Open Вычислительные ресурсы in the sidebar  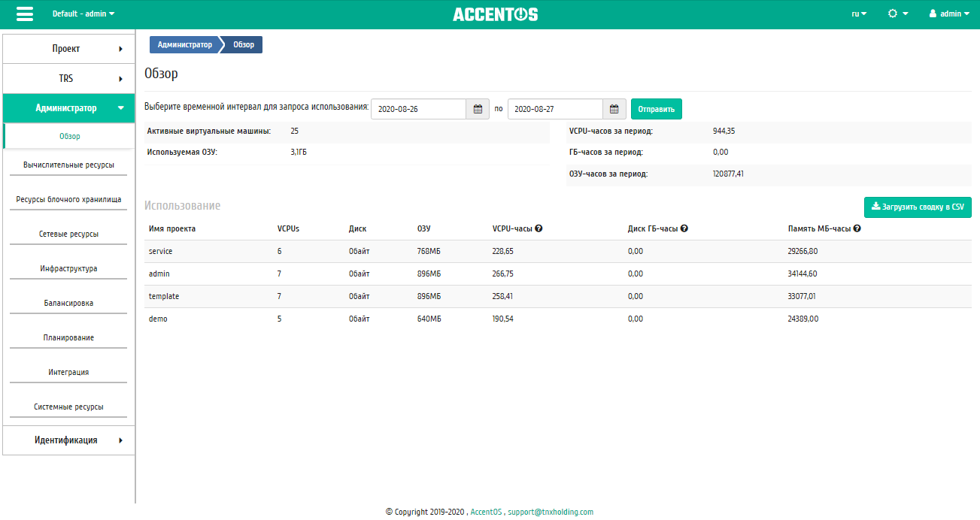coord(68,165)
